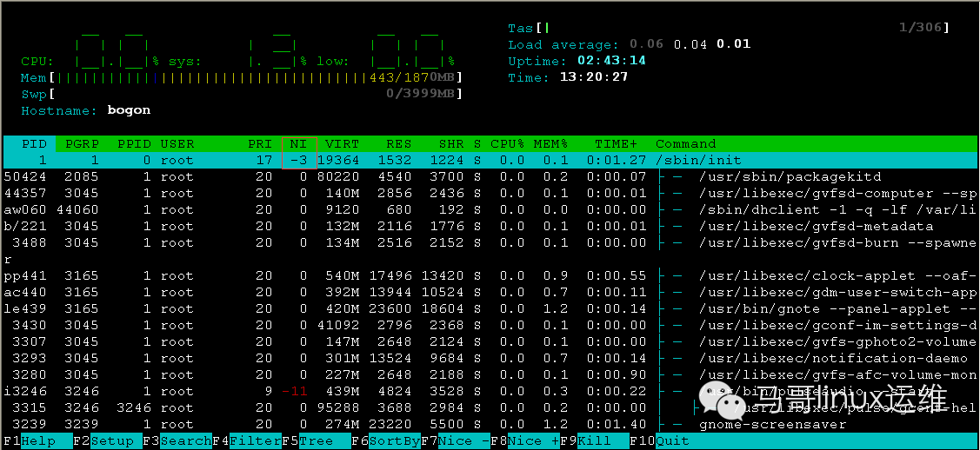Select the /sbin/dhclient process row

point(490,209)
